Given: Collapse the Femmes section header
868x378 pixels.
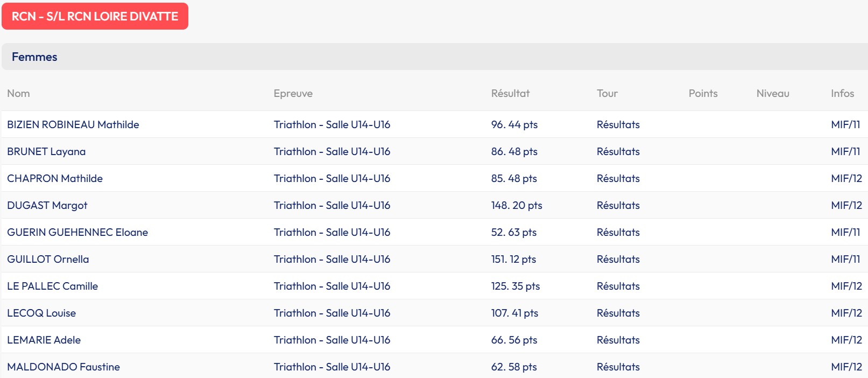Looking at the screenshot, I should (x=34, y=57).
